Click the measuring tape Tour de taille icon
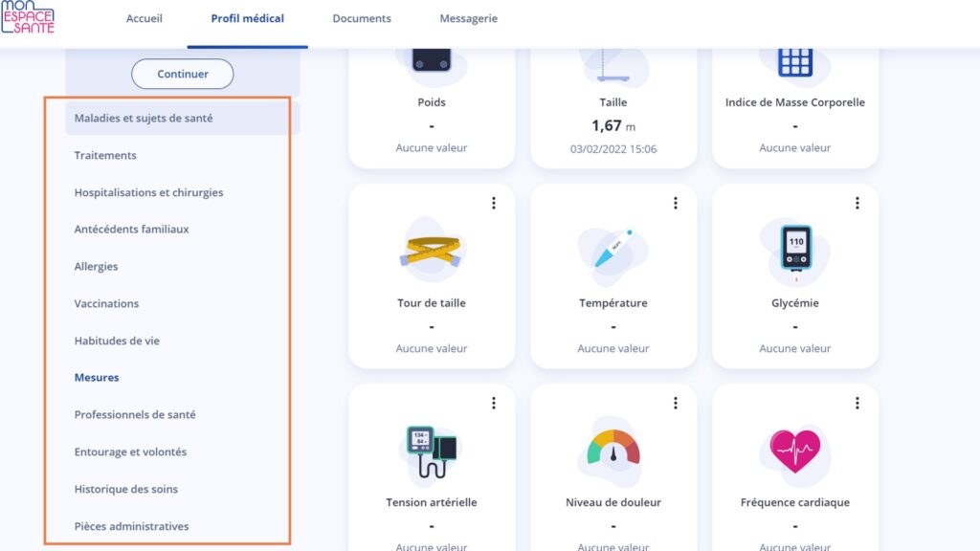Viewport: 980px width, 551px height. tap(431, 252)
